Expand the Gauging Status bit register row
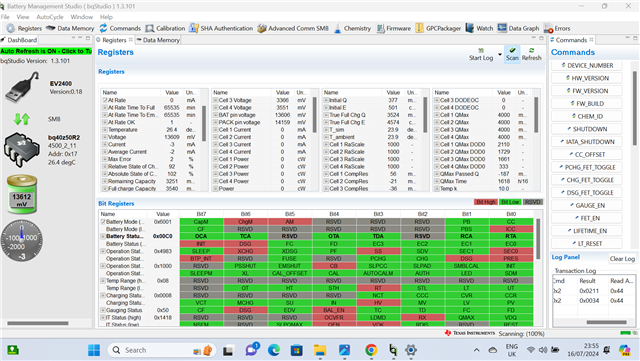640x361 pixels. click(103, 310)
